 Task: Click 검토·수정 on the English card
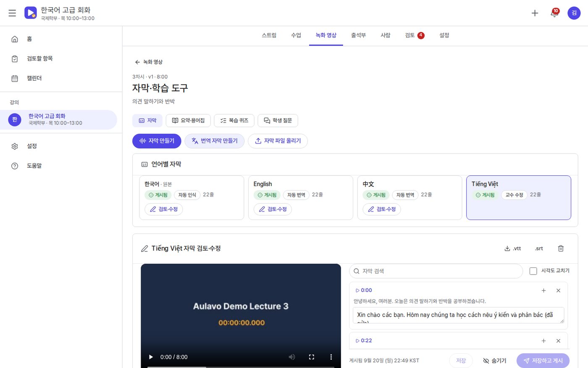coord(273,209)
